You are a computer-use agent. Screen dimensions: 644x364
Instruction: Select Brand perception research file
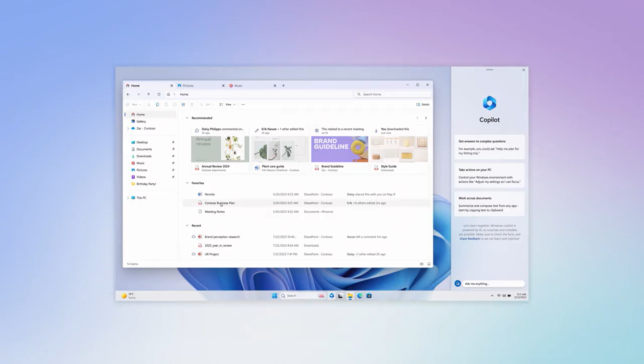[306, 237]
